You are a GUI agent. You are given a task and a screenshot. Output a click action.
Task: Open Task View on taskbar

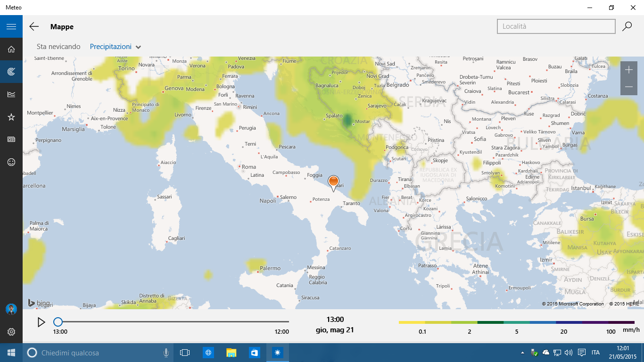185,353
